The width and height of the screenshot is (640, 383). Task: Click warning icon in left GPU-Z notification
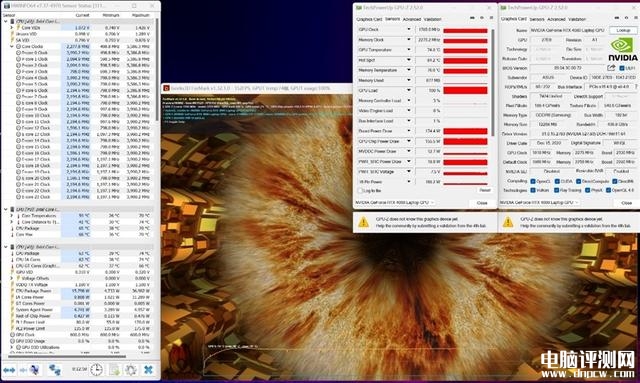363,222
